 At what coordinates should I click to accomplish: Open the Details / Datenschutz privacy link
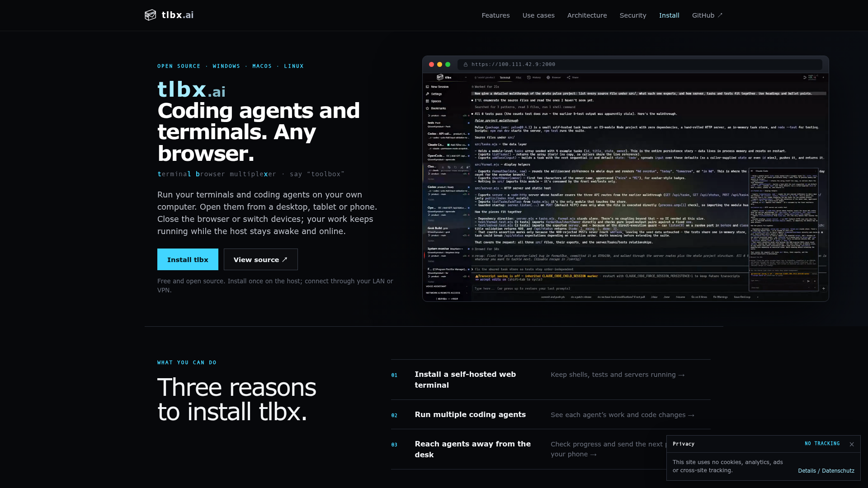click(826, 471)
